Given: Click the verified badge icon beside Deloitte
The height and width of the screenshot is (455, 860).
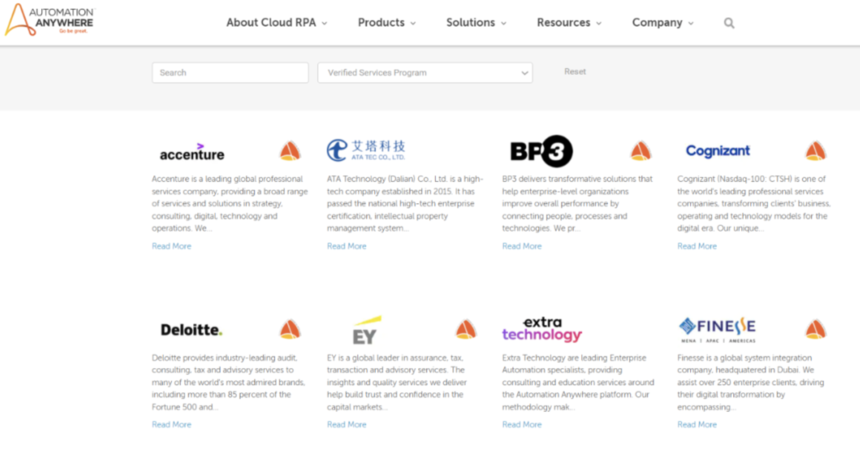Looking at the screenshot, I should pos(290,329).
